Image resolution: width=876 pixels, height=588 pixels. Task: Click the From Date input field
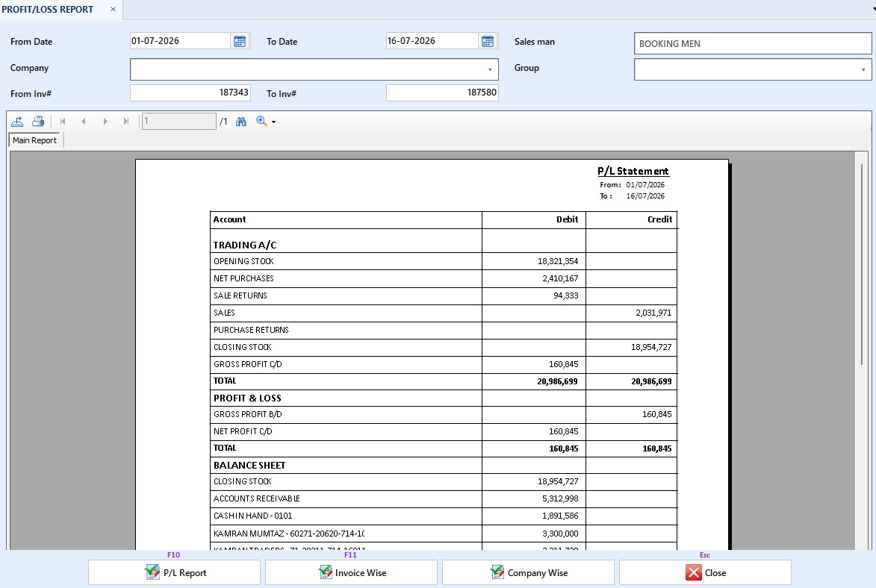[x=180, y=41]
